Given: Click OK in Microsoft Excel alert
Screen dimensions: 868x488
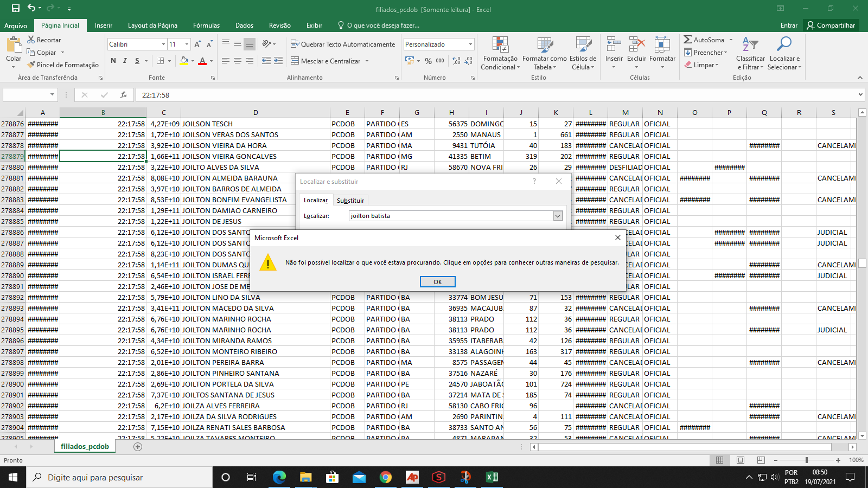Looking at the screenshot, I should (x=438, y=282).
